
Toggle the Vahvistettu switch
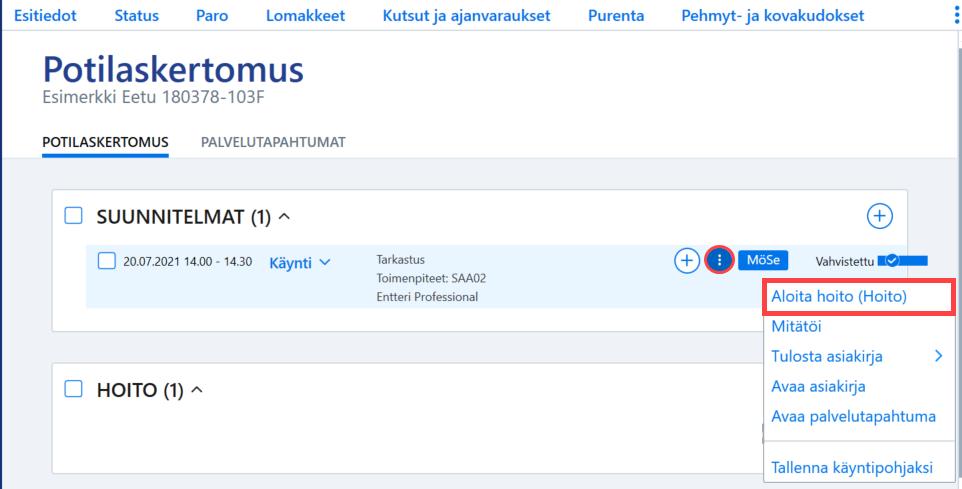pos(902,261)
